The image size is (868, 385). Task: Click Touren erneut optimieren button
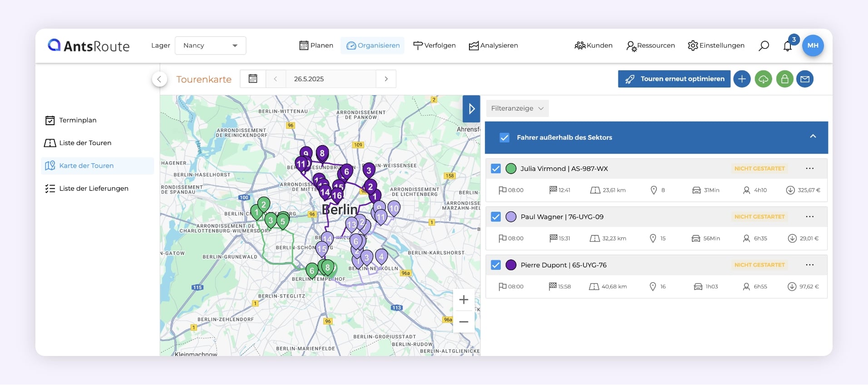coord(674,79)
